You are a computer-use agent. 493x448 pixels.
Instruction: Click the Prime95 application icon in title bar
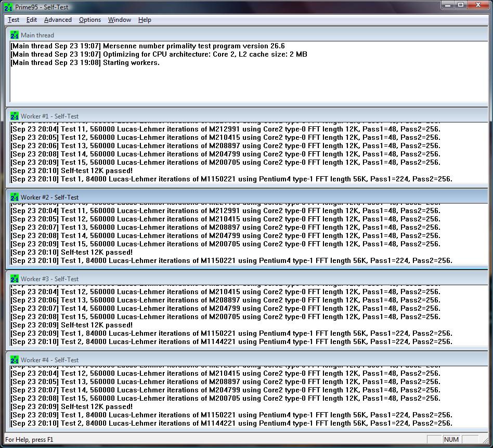8,7
